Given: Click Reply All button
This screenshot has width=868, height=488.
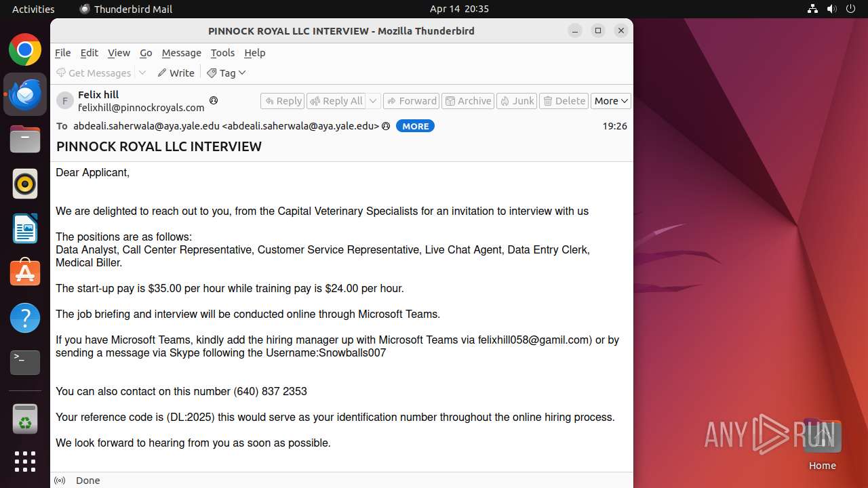Looking at the screenshot, I should click(336, 101).
